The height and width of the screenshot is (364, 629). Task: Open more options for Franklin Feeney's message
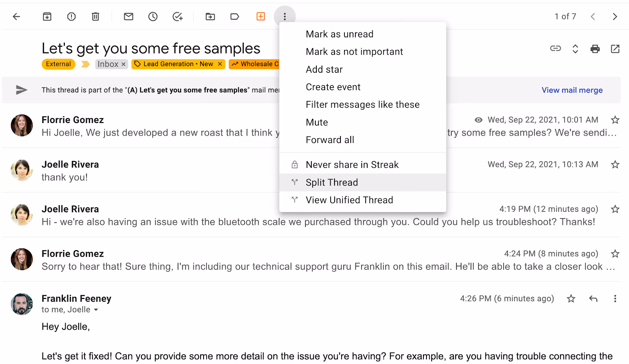coord(615,299)
